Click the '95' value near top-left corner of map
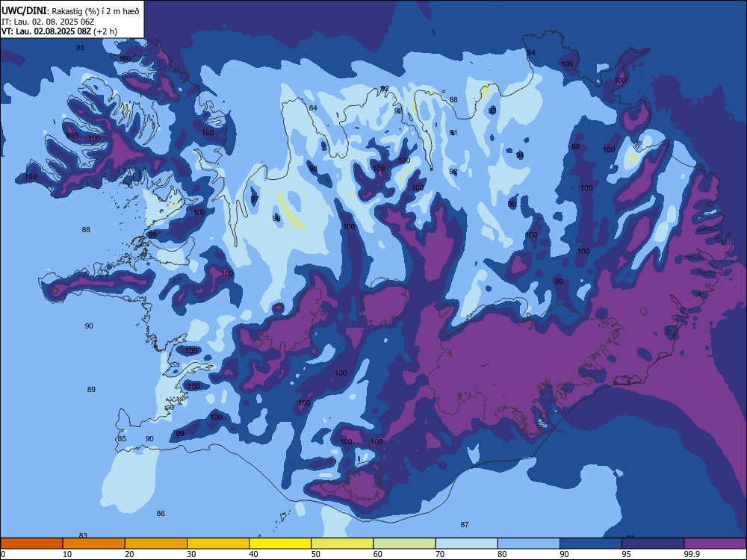Viewport: 747px width, 560px height. [80, 48]
